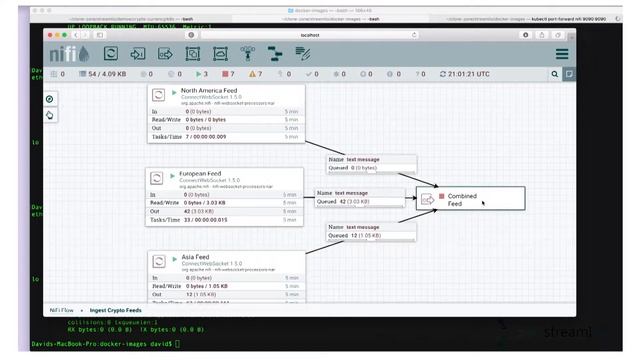This screenshot has height=360, width=640.
Task: Click the European Feed processor icon
Action: coord(156,178)
